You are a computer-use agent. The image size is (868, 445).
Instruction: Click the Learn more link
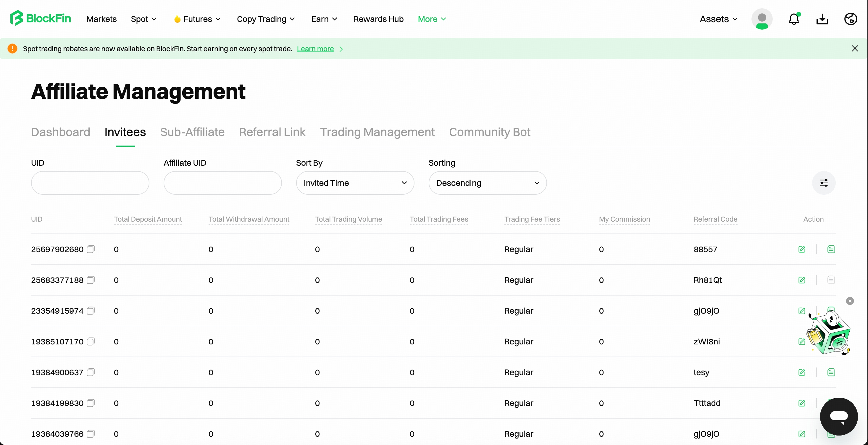point(315,49)
